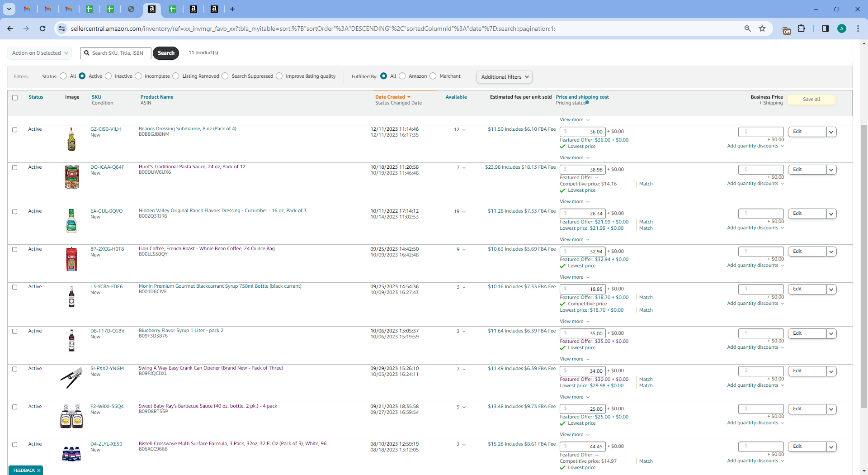Edit the 38.98 price field for Hunt's

tap(582, 170)
